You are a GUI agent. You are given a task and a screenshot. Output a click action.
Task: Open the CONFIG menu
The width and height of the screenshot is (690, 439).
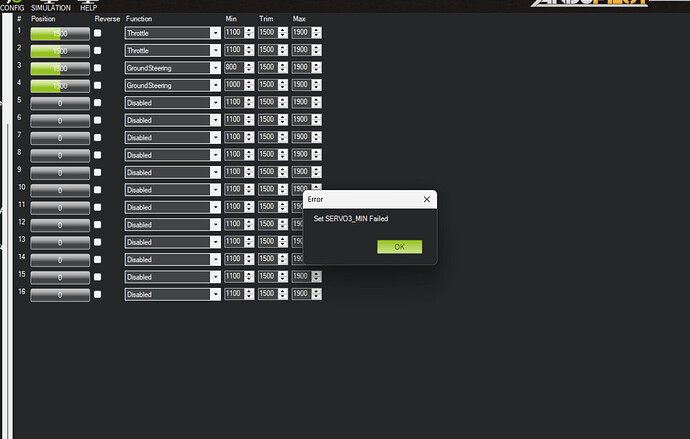pos(12,7)
